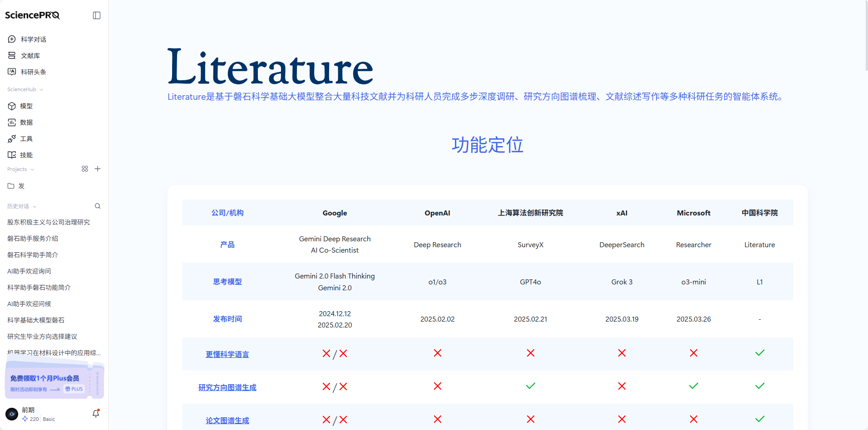Click the 2025.03.26 release date
Viewport: 868px width, 430px height.
click(693, 319)
